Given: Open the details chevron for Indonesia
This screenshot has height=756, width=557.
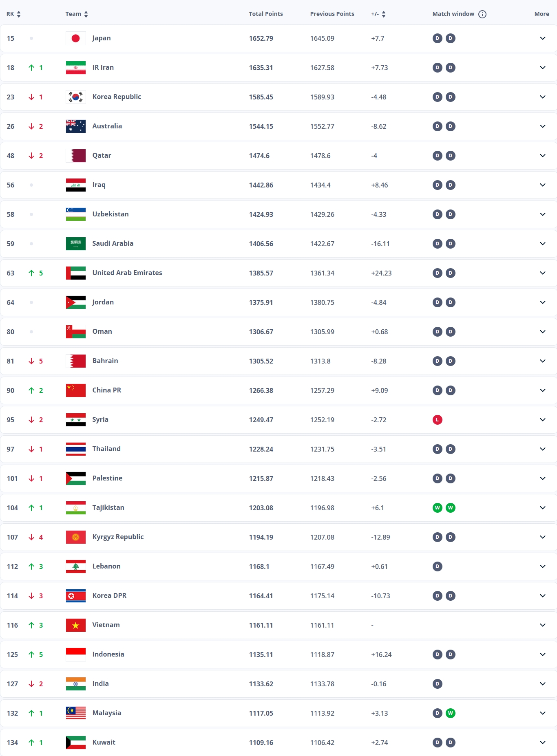Looking at the screenshot, I should [542, 655].
